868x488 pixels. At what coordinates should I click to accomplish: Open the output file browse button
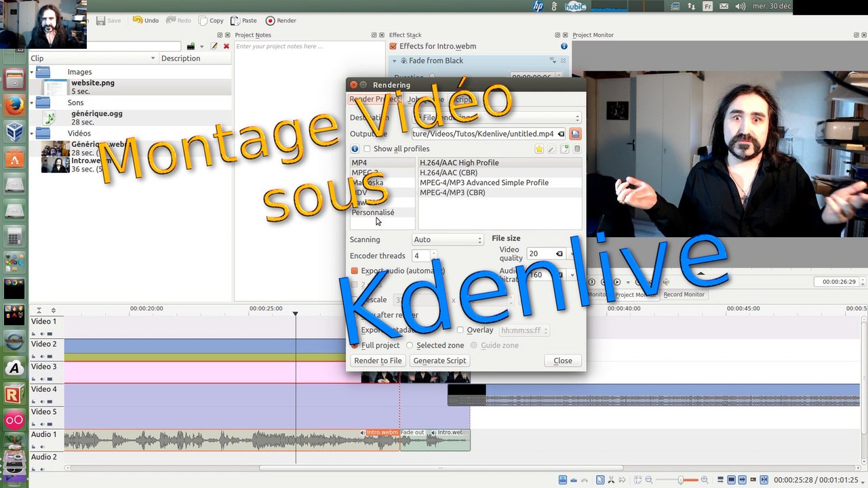(x=575, y=134)
